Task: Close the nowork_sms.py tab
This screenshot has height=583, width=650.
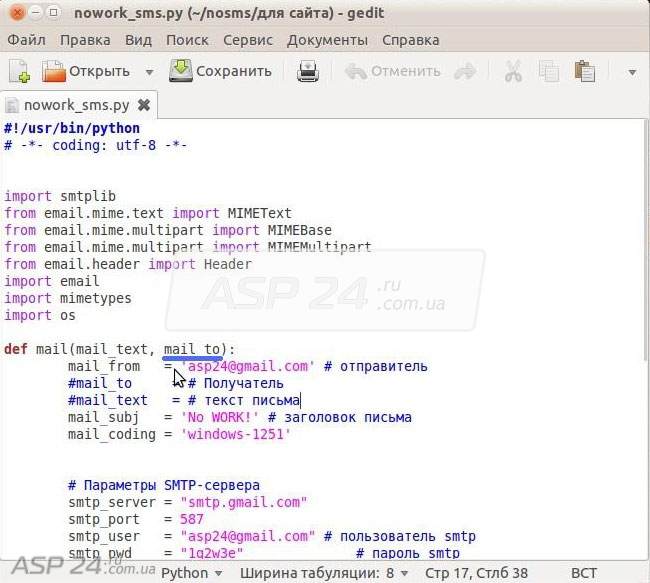Action: (x=144, y=105)
